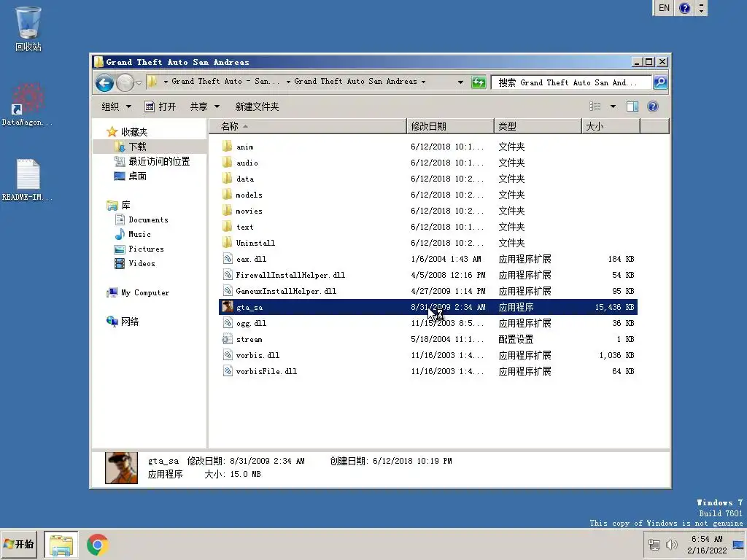Click the change view icon
The width and height of the screenshot is (747, 560).
click(x=595, y=106)
